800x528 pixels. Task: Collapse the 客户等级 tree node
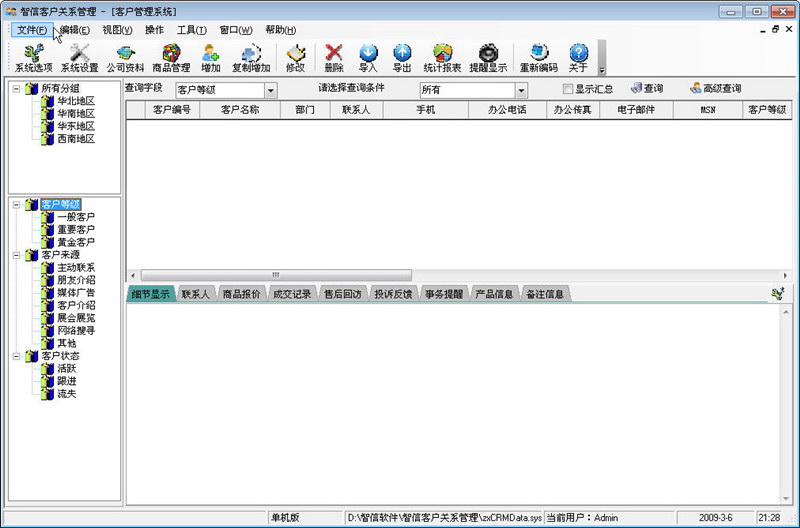coord(16,205)
